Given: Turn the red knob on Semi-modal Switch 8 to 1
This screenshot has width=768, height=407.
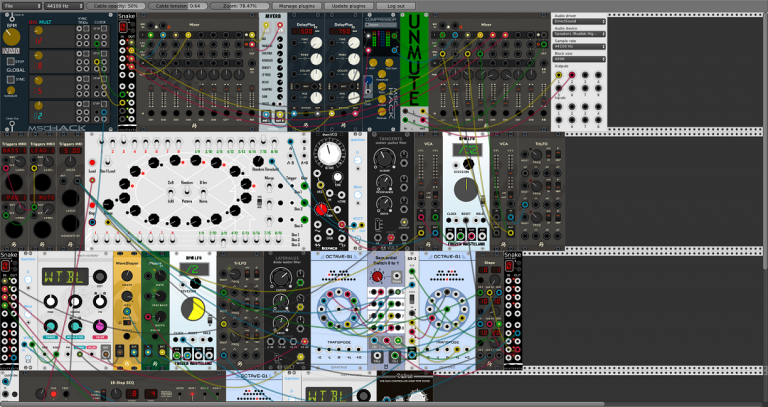Looking at the screenshot, I should point(377,277).
